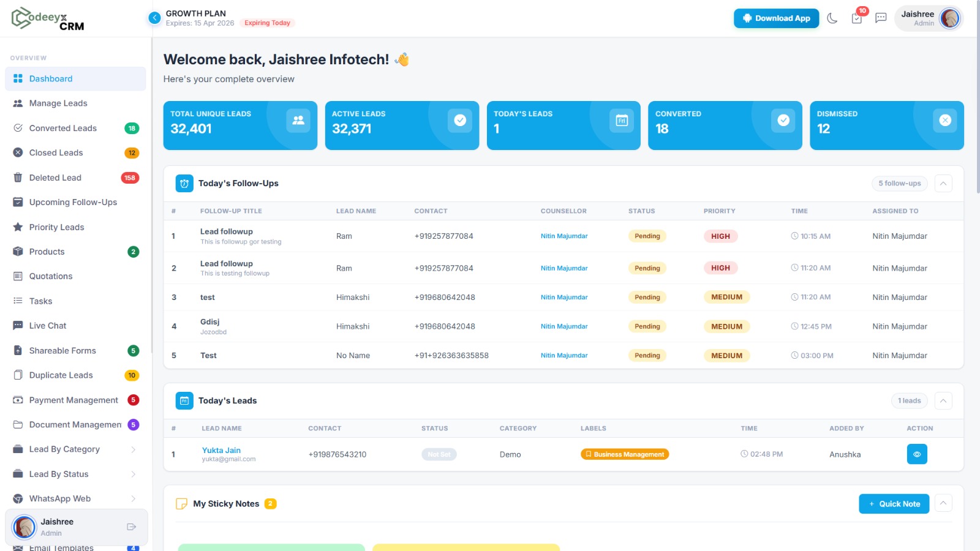Click Products box icon
Image resolution: width=980 pixels, height=551 pixels.
18,252
